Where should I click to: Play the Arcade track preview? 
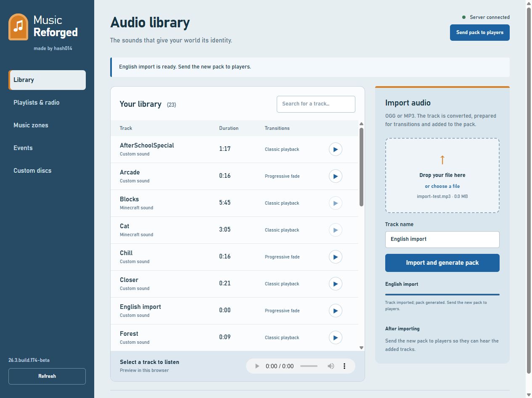(x=335, y=176)
